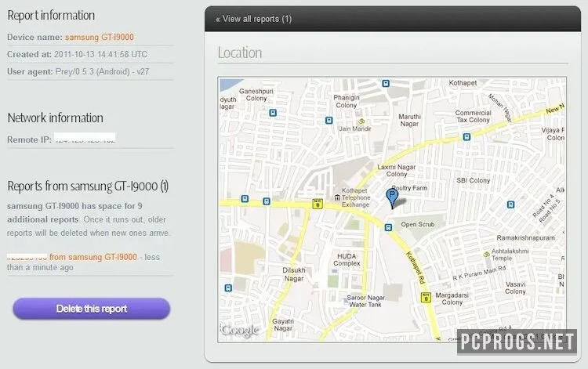588x369 pixels.
Task: Click the Created at timestamp 2011-10-13 14:41:58 UTC
Action: pos(100,54)
